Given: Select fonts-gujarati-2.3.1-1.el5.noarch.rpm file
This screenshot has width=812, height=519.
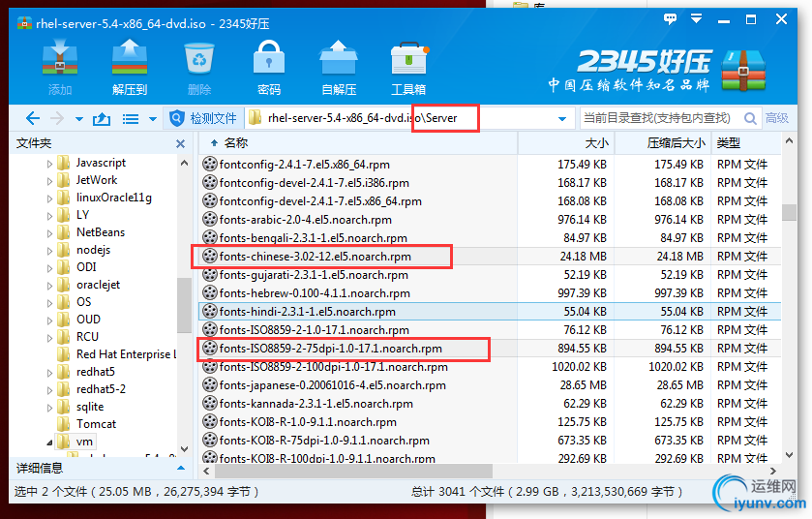Looking at the screenshot, I should [x=314, y=275].
